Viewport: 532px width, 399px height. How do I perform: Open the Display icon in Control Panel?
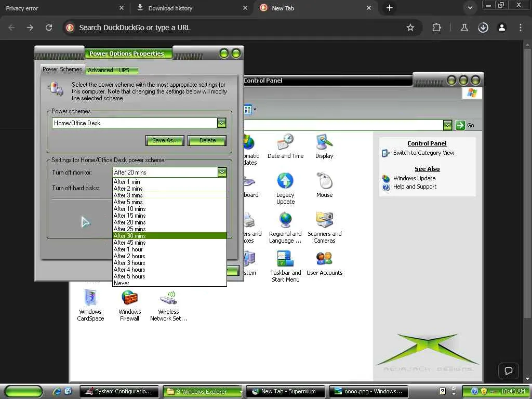324,146
